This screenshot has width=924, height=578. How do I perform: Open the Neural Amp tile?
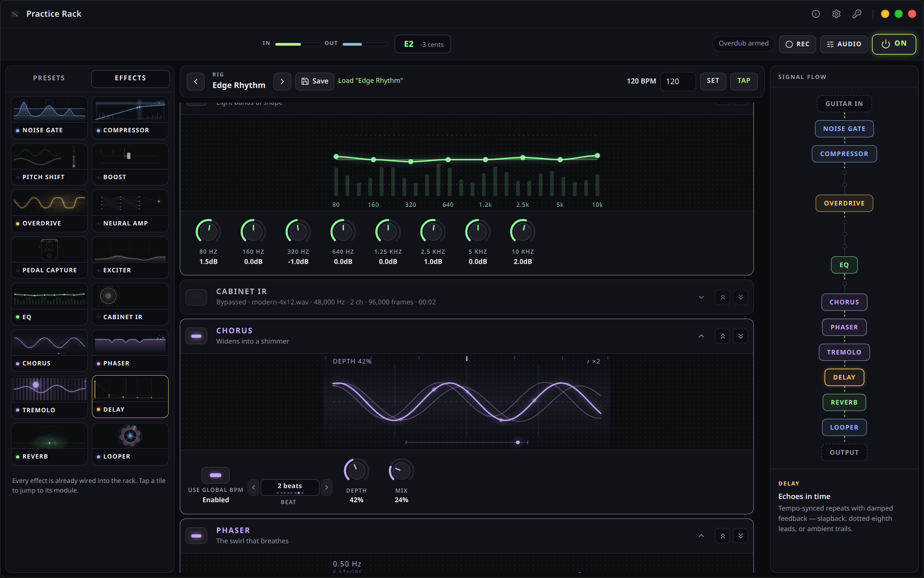(130, 211)
